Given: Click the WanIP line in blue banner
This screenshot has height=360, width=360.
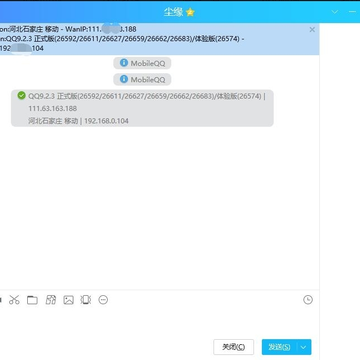Looking at the screenshot, I should [x=68, y=29].
